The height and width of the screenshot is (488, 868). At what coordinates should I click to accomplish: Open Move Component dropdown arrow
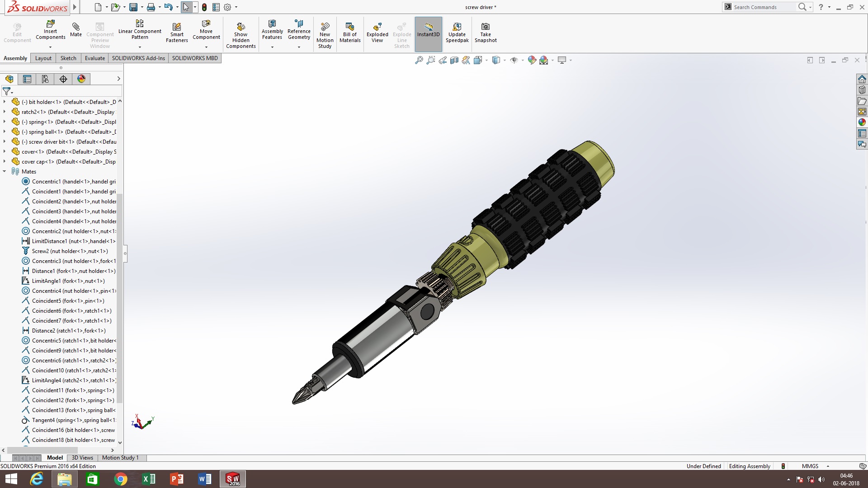coord(206,47)
